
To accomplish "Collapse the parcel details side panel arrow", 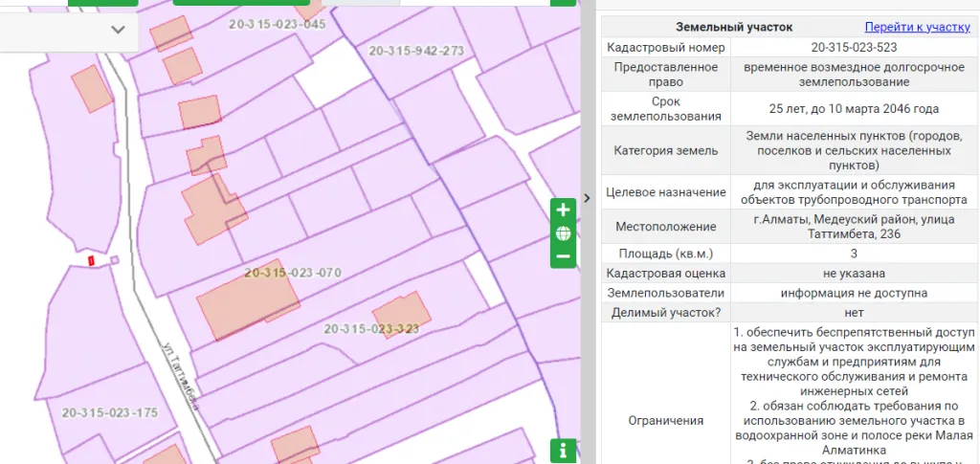I will coord(587,198).
